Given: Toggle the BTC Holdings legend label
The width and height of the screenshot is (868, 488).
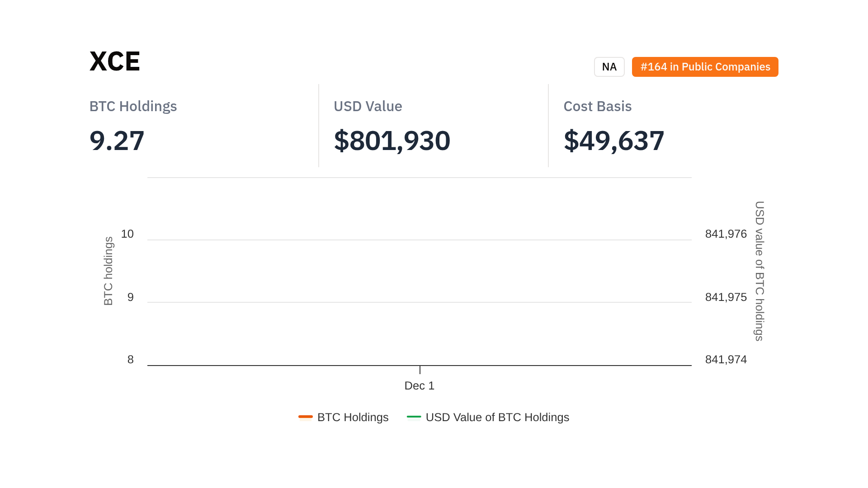Looking at the screenshot, I should tap(353, 417).
